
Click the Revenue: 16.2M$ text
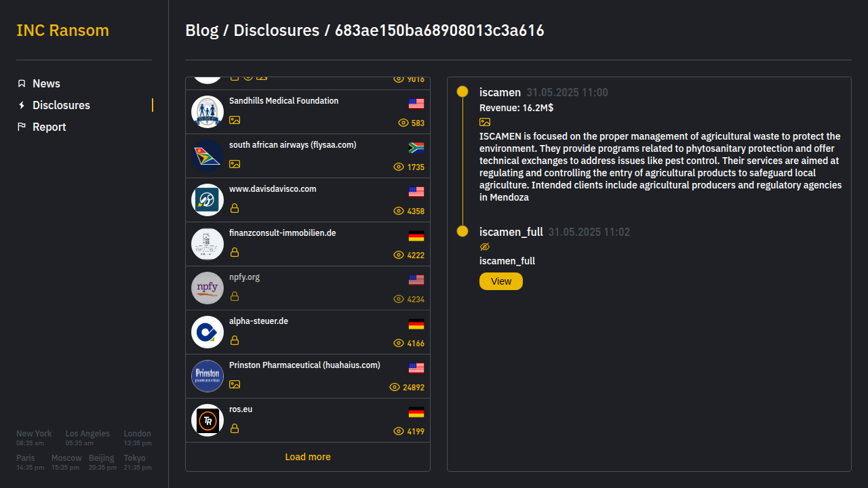[517, 108]
